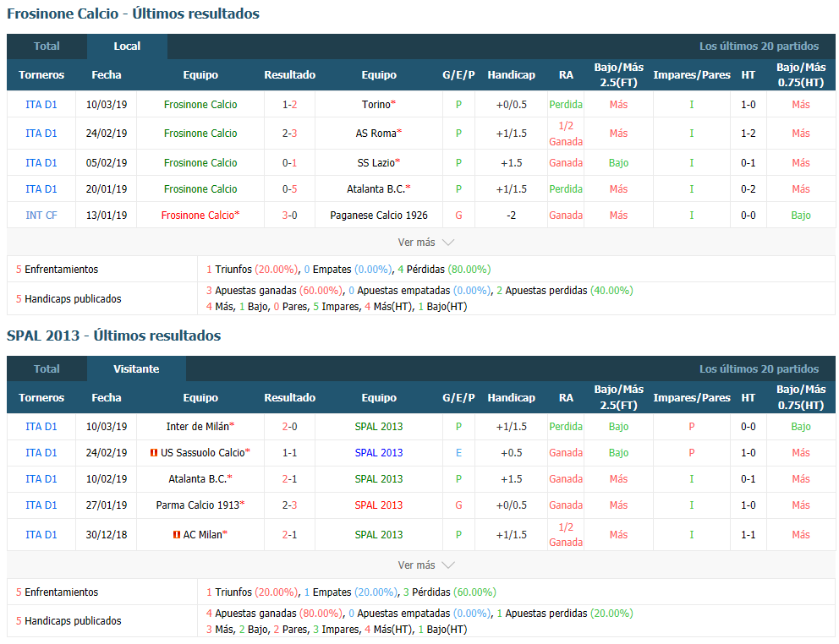Click '1/2 Ganada' in the AS Roma row

[566, 134]
